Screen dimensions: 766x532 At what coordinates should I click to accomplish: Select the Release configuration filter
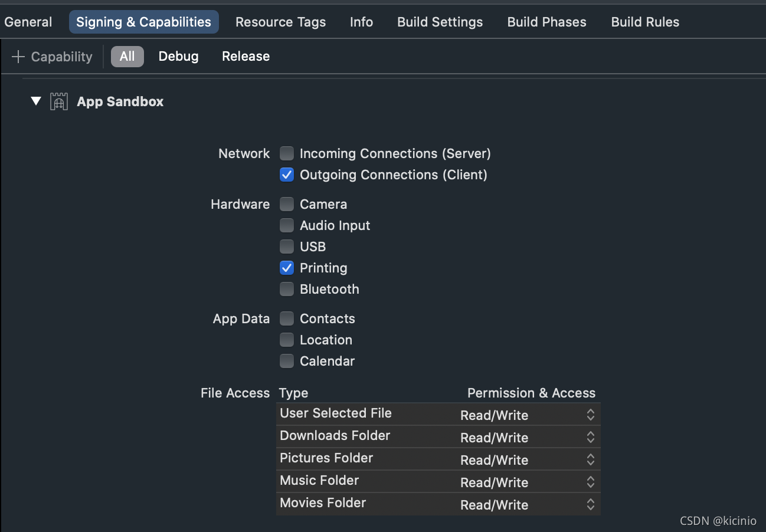coord(245,57)
